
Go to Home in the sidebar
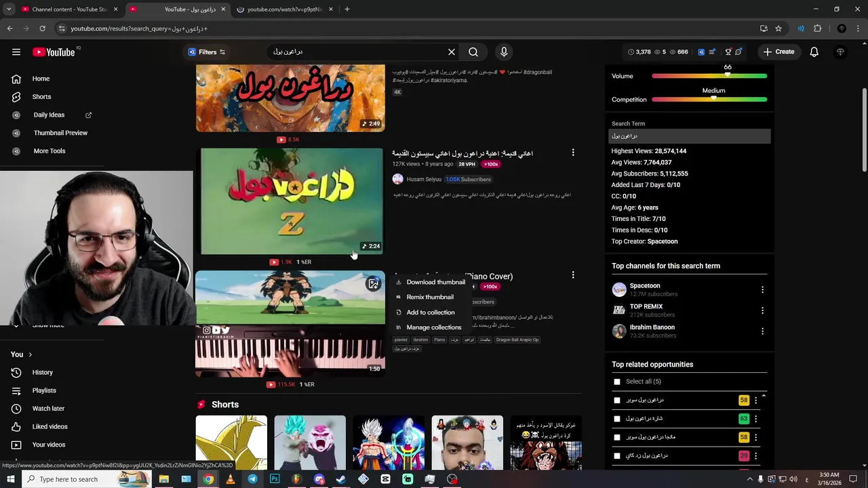[x=41, y=79]
